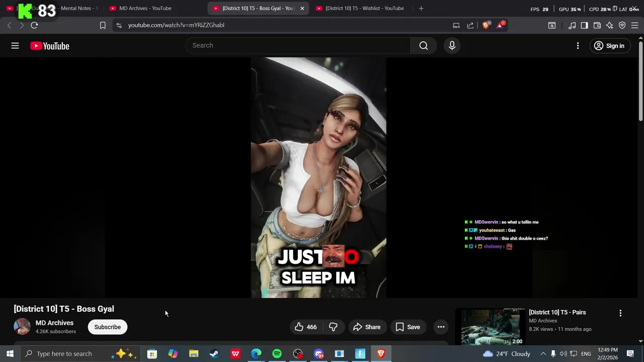Open the 24°F Cloudy weather widget
The width and height of the screenshot is (644, 362).
(x=507, y=354)
